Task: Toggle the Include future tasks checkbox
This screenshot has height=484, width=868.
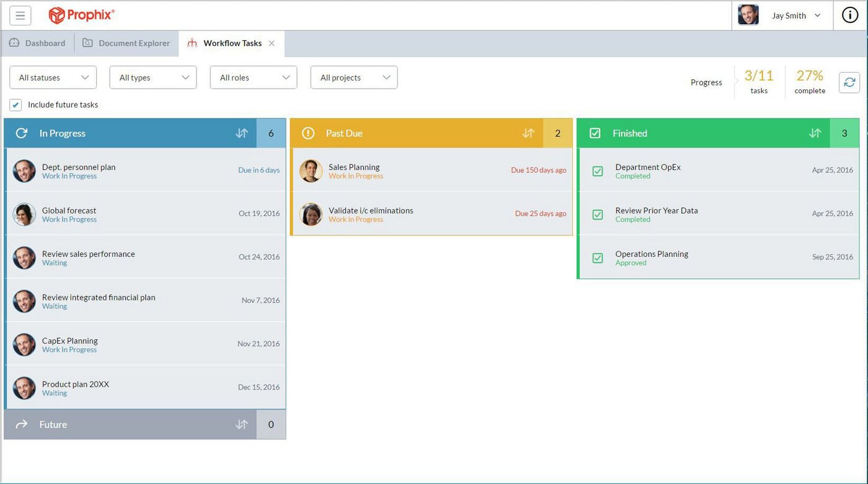Action: pyautogui.click(x=15, y=105)
